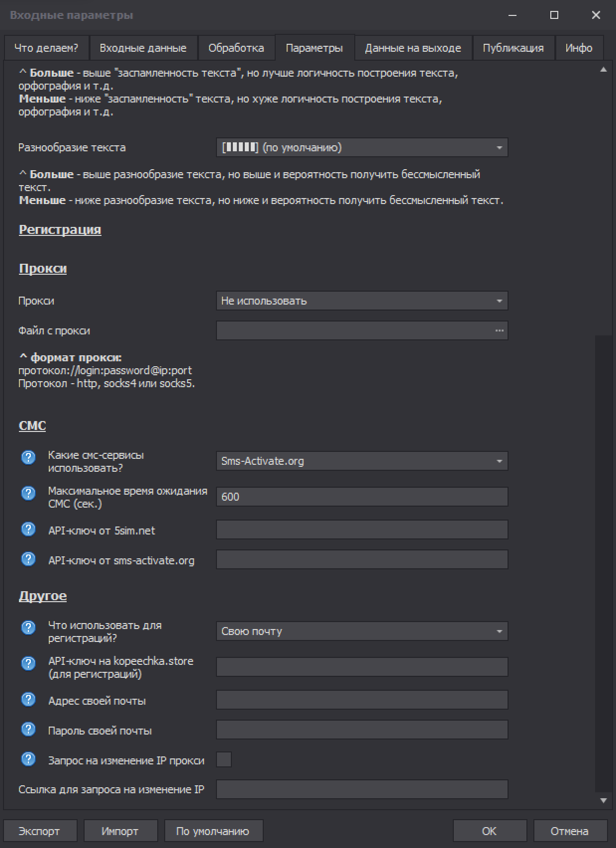Open the Свою почту registration dropdown

362,632
